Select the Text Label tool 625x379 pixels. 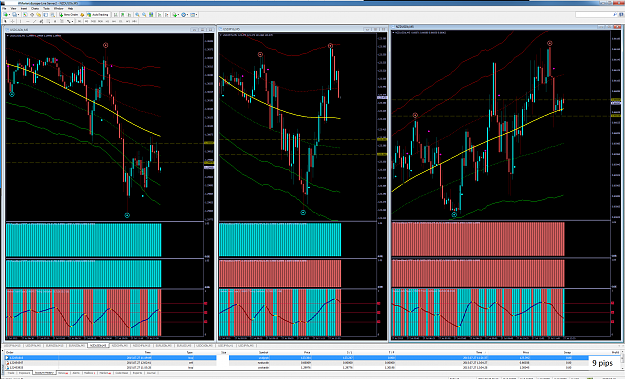click(x=62, y=22)
